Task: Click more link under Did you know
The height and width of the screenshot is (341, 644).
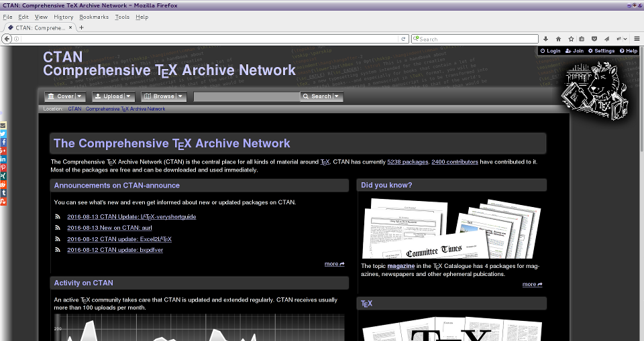Action: [x=532, y=284]
